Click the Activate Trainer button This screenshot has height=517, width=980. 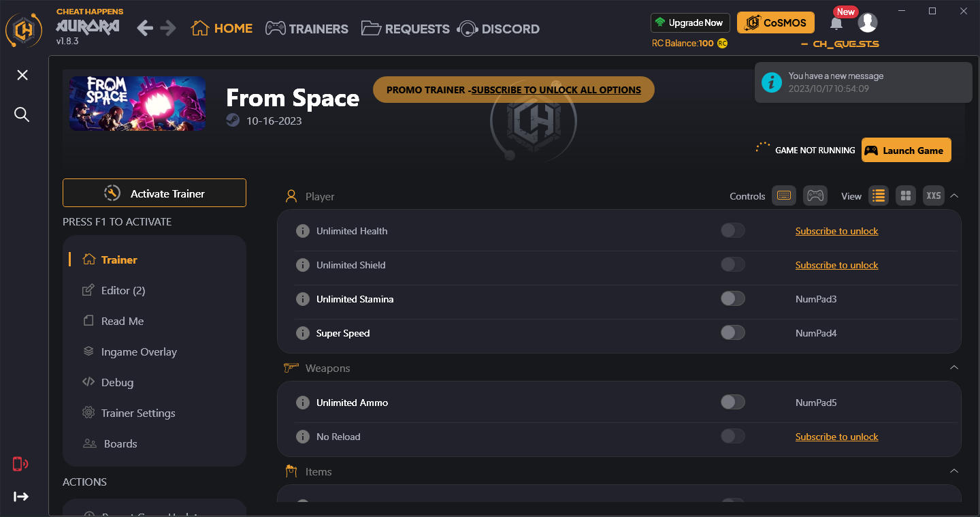click(x=154, y=193)
